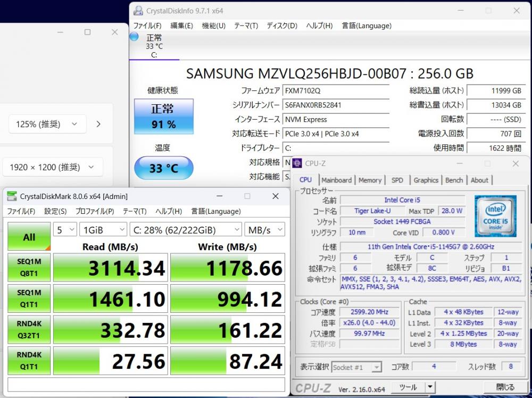Image resolution: width=532 pixels, height=398 pixels.
Task: Click the CrystalDiskInfo app icon in title bar
Action: (138, 11)
